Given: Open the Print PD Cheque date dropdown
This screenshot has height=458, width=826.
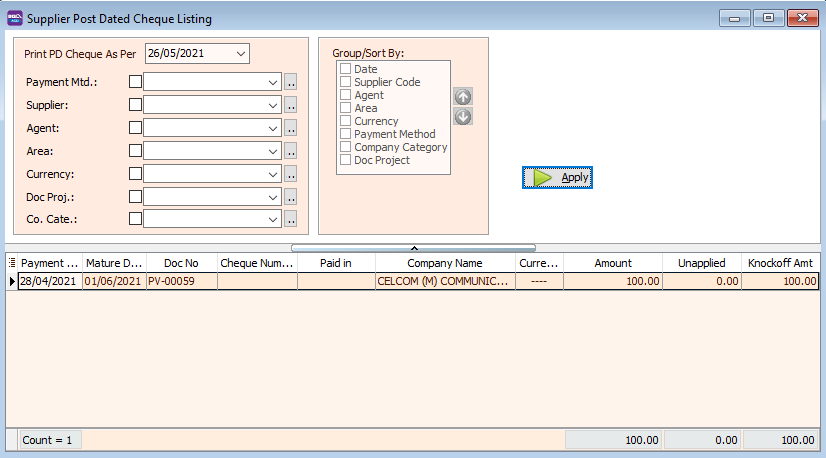Looking at the screenshot, I should click(x=241, y=54).
